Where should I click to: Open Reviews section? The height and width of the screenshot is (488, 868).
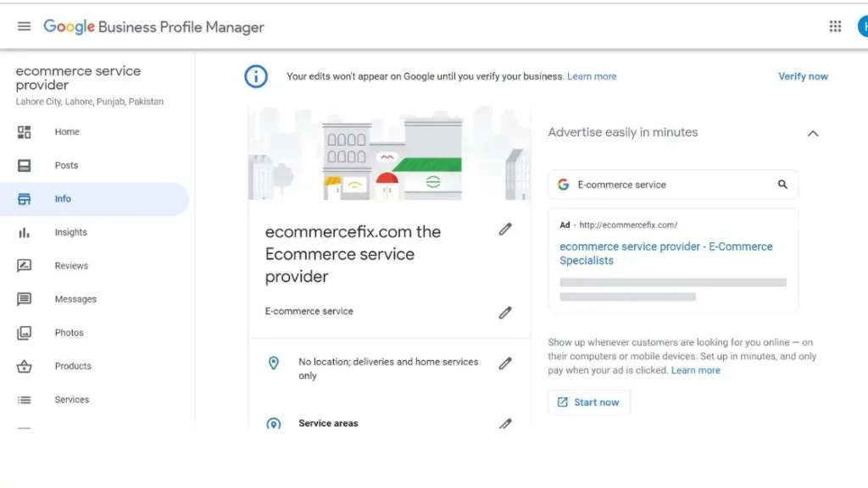coord(94,265)
